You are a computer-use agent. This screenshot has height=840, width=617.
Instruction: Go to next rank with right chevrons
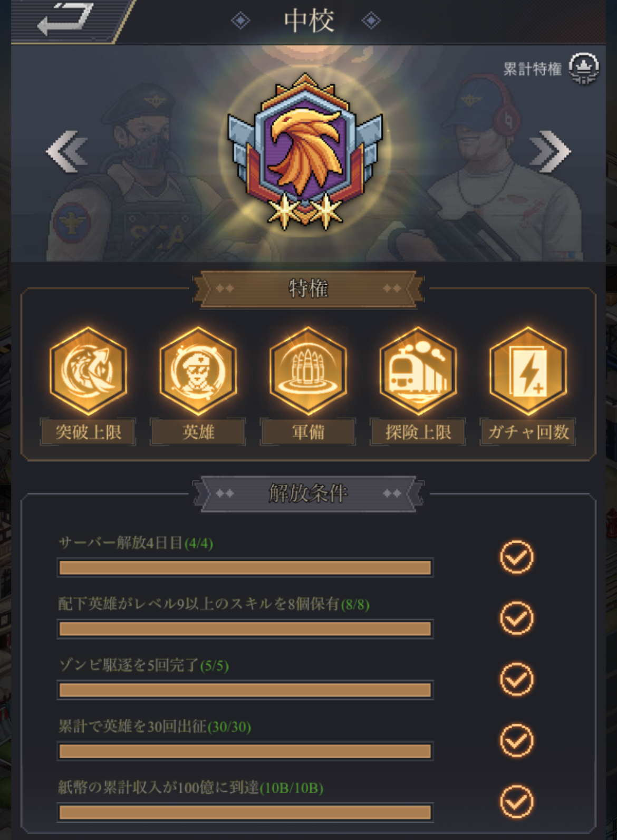550,152
